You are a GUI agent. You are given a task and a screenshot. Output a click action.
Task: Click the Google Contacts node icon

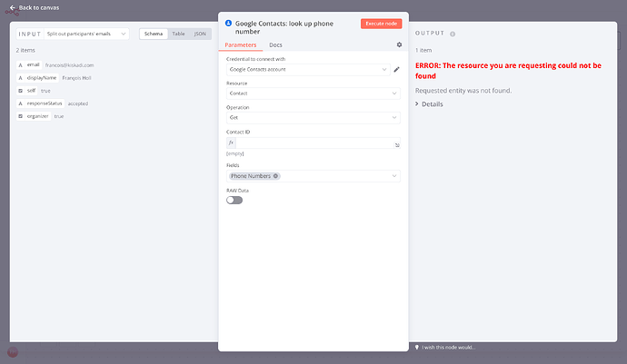[x=228, y=24]
